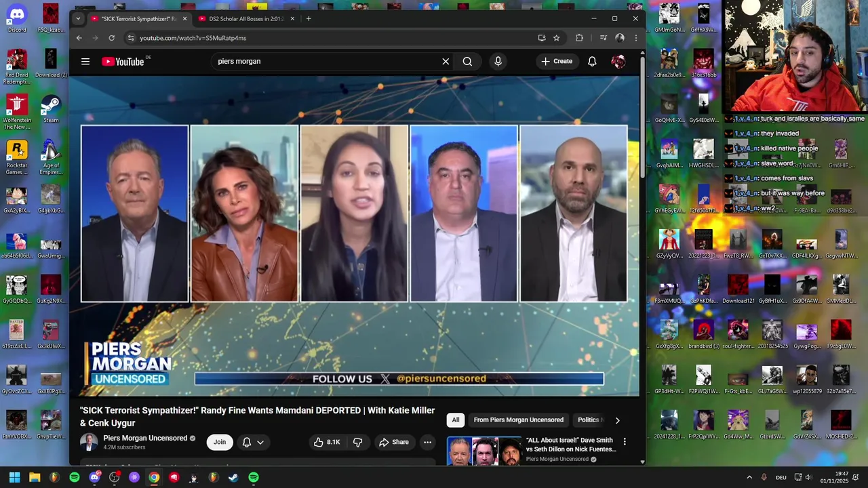Select the Wolfenstein The New desktop shortcut
Image resolution: width=868 pixels, height=488 pixels.
pyautogui.click(x=17, y=112)
